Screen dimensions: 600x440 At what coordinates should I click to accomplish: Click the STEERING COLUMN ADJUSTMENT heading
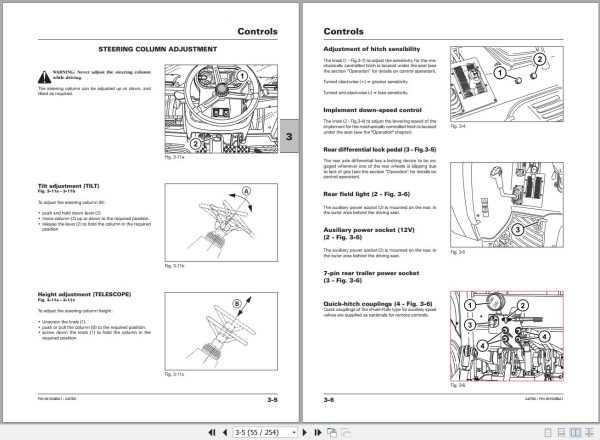click(x=158, y=49)
